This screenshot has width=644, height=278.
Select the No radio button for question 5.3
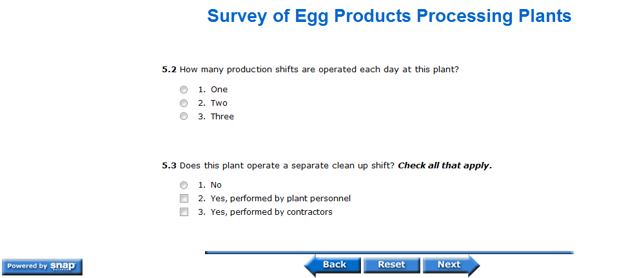coord(184,185)
